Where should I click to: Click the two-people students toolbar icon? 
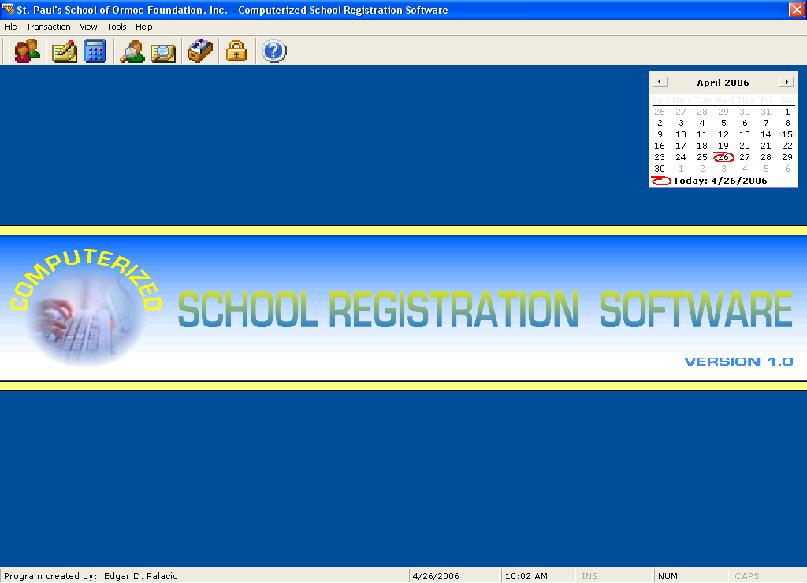27,51
